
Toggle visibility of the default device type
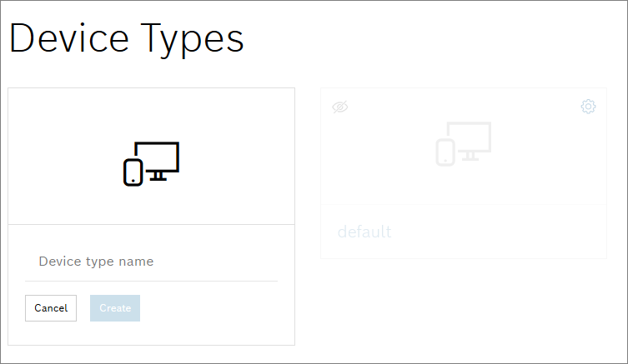[x=339, y=107]
